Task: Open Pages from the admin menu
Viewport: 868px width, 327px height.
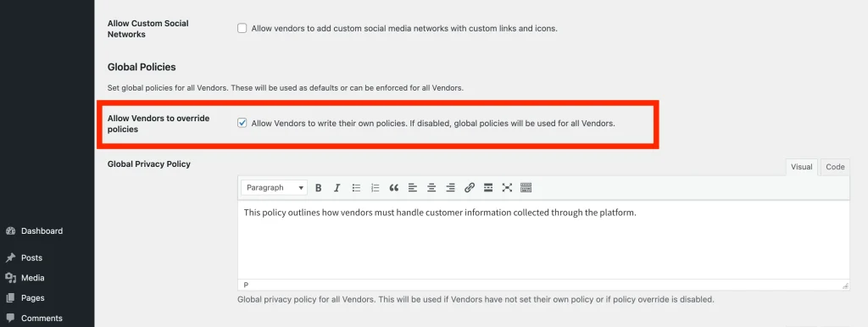Action: point(33,298)
